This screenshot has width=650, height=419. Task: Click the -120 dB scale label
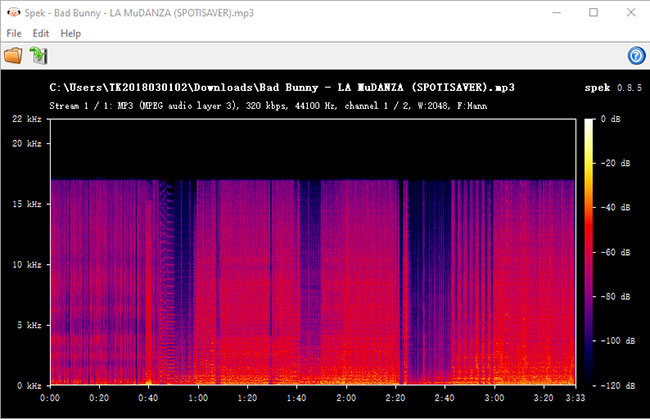point(618,386)
